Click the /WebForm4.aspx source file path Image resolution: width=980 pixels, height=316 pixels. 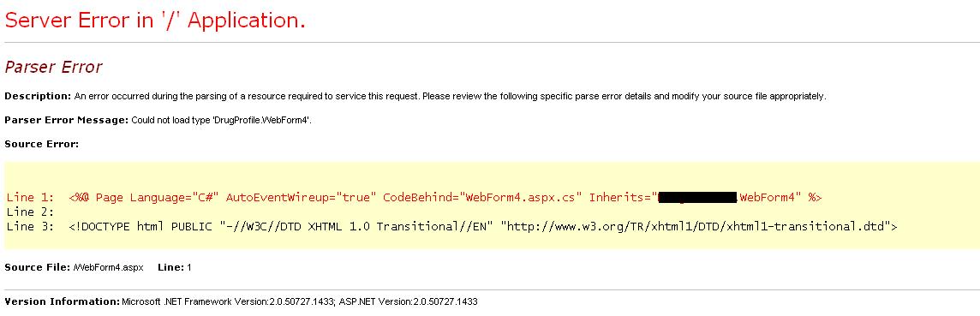click(108, 267)
